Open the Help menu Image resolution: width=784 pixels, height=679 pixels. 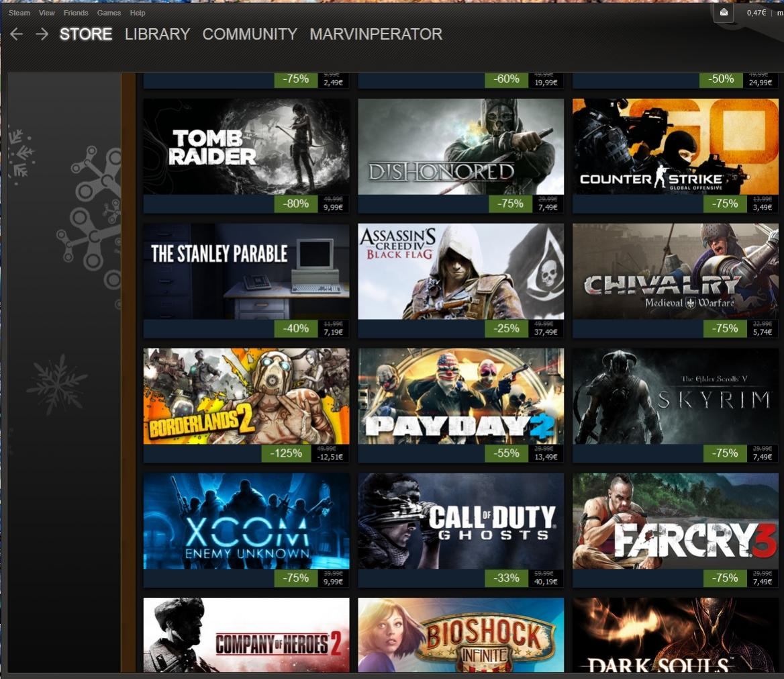click(138, 13)
